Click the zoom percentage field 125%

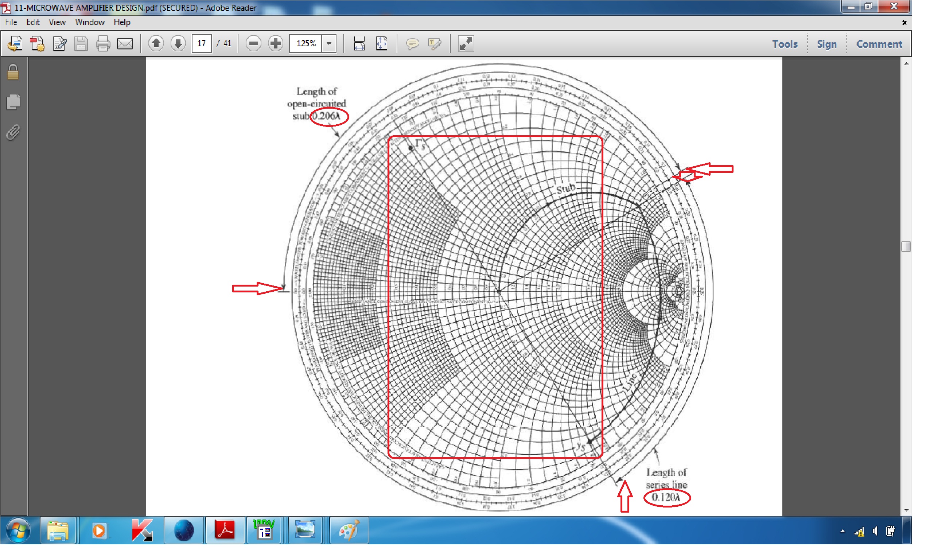(306, 44)
